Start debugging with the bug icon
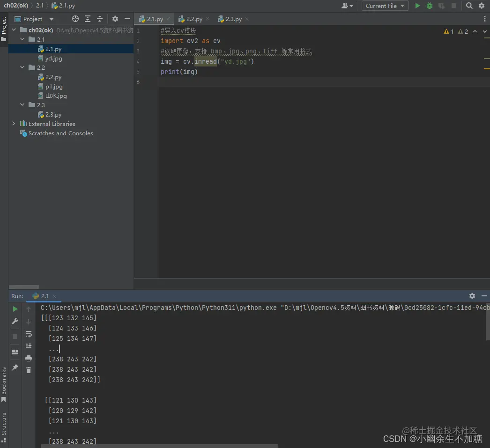 tap(430, 6)
